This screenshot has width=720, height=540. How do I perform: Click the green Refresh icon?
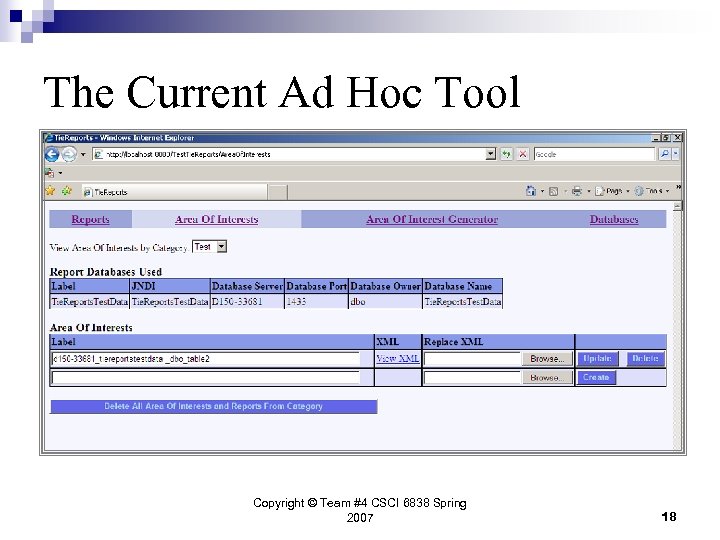coord(506,154)
